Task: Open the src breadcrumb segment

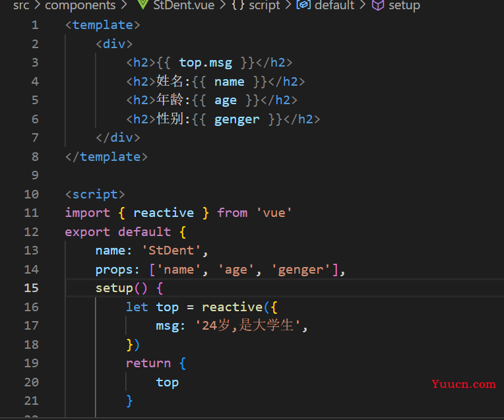Action: point(21,5)
